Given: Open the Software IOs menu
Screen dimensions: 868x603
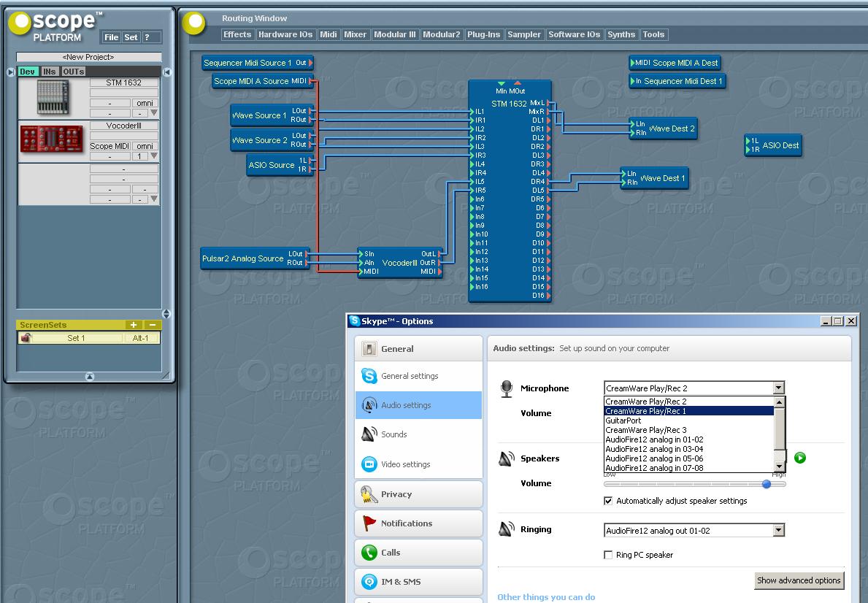Looking at the screenshot, I should [x=574, y=34].
